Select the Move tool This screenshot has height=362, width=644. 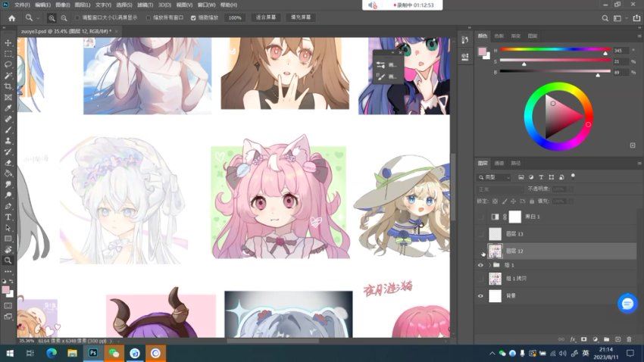click(8, 42)
